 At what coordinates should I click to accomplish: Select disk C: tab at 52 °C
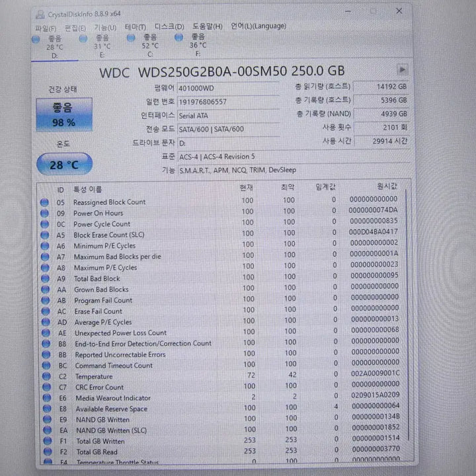pos(150,46)
